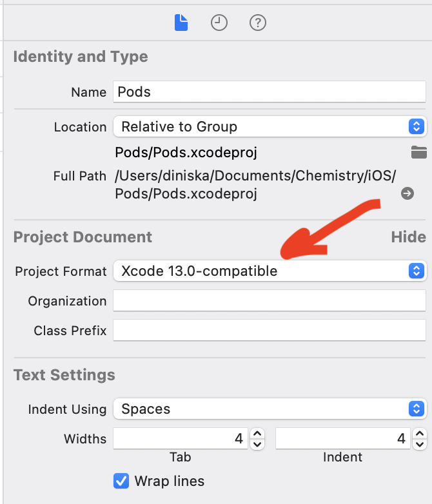Open the File inspector tab
This screenshot has width=432, height=504.
pyautogui.click(x=181, y=23)
